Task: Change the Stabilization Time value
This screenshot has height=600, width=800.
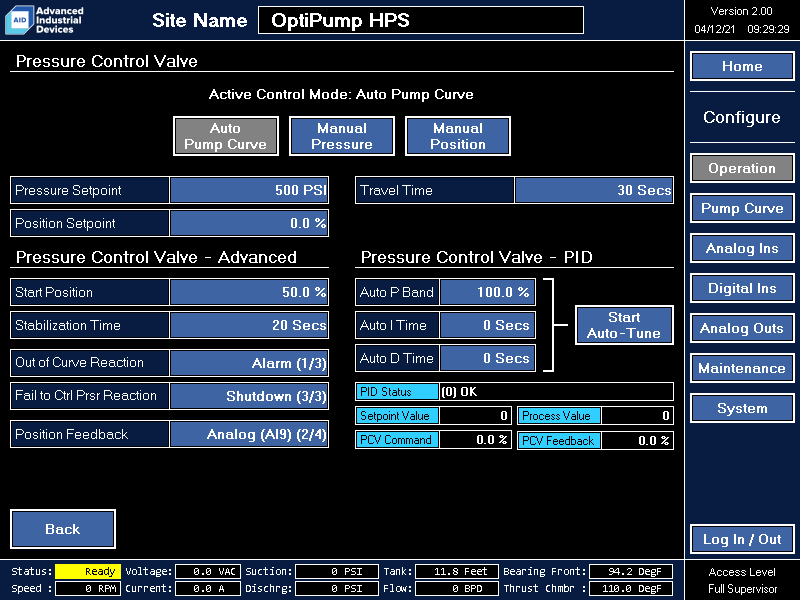Action: tap(249, 325)
